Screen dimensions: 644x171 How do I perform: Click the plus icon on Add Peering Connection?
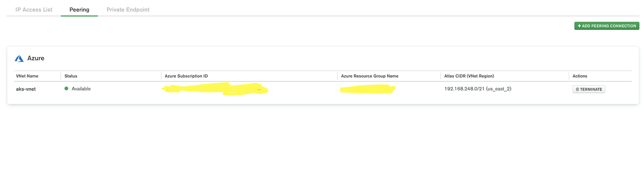(579, 26)
